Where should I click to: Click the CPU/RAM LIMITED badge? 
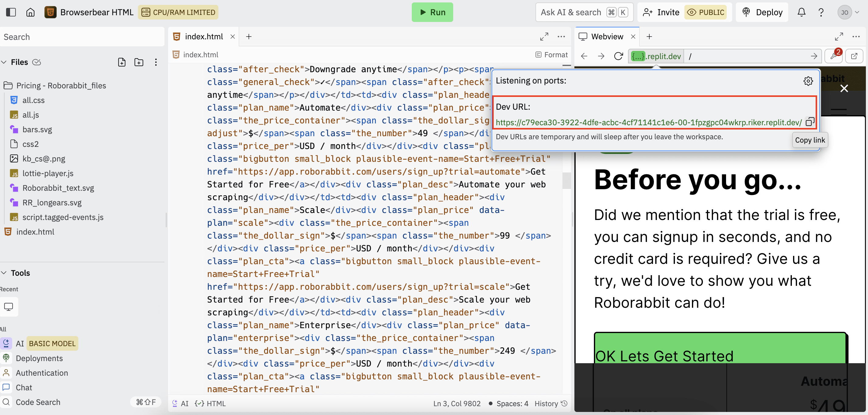(178, 12)
